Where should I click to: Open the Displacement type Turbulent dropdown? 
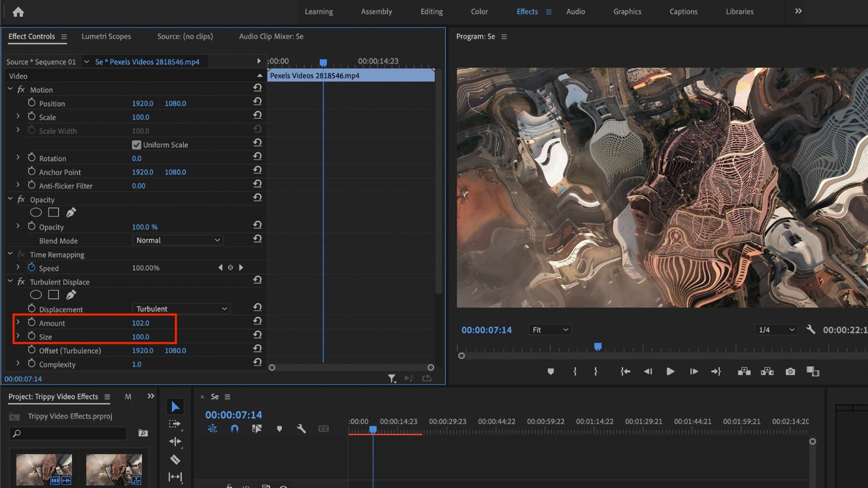(x=181, y=308)
